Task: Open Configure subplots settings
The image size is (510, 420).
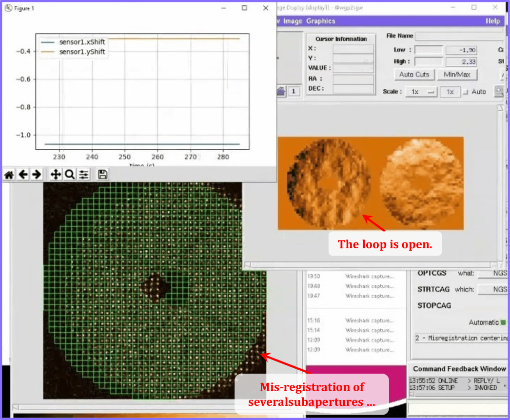Action: point(84,175)
